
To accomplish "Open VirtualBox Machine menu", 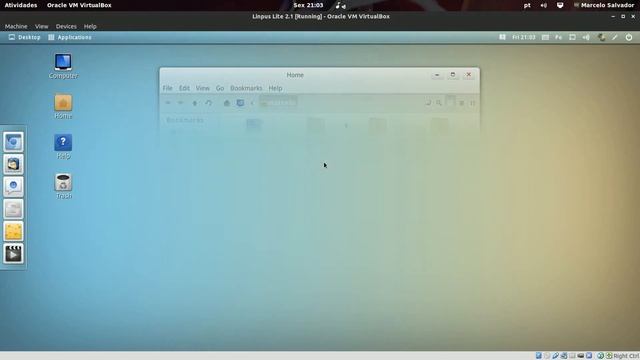I will tap(16, 26).
